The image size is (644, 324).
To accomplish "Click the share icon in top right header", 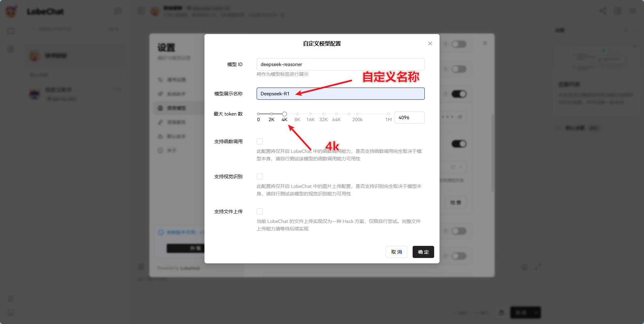I will pos(603,11).
